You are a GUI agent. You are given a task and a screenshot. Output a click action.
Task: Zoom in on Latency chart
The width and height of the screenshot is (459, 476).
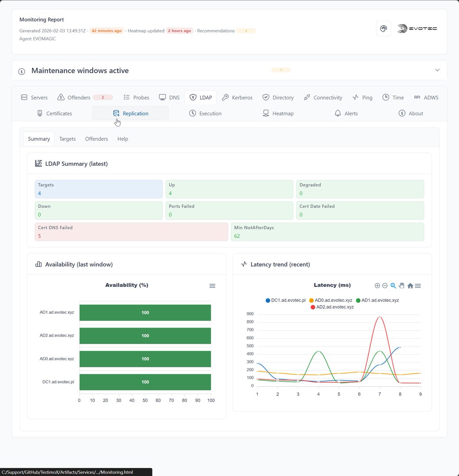(x=377, y=286)
